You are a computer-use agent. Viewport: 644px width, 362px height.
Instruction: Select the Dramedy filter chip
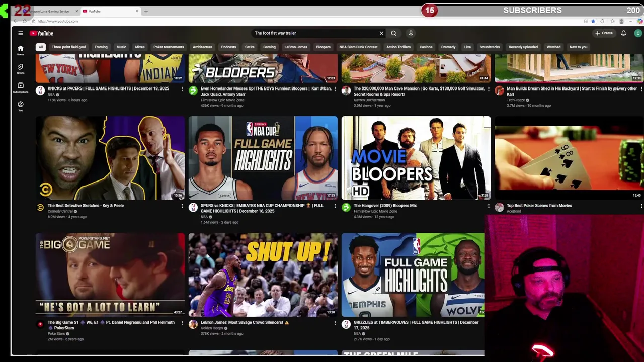pos(448,47)
